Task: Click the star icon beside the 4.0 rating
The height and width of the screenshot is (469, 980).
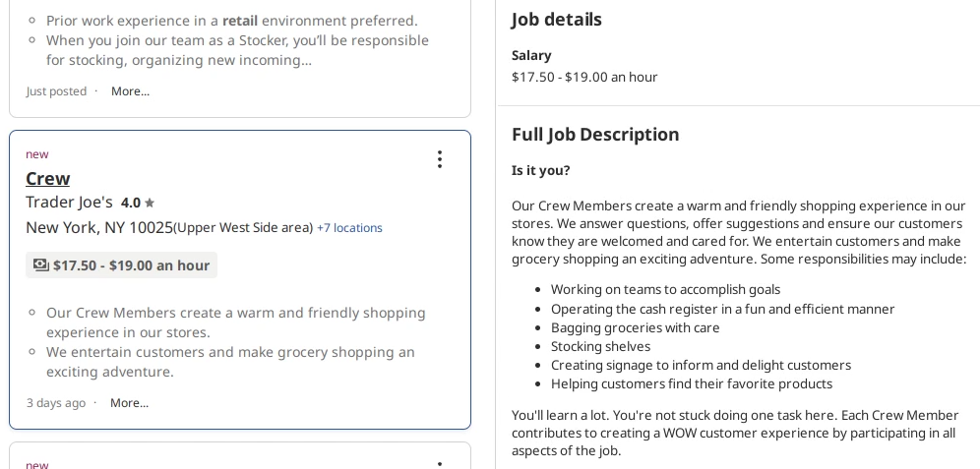Action: pyautogui.click(x=150, y=203)
